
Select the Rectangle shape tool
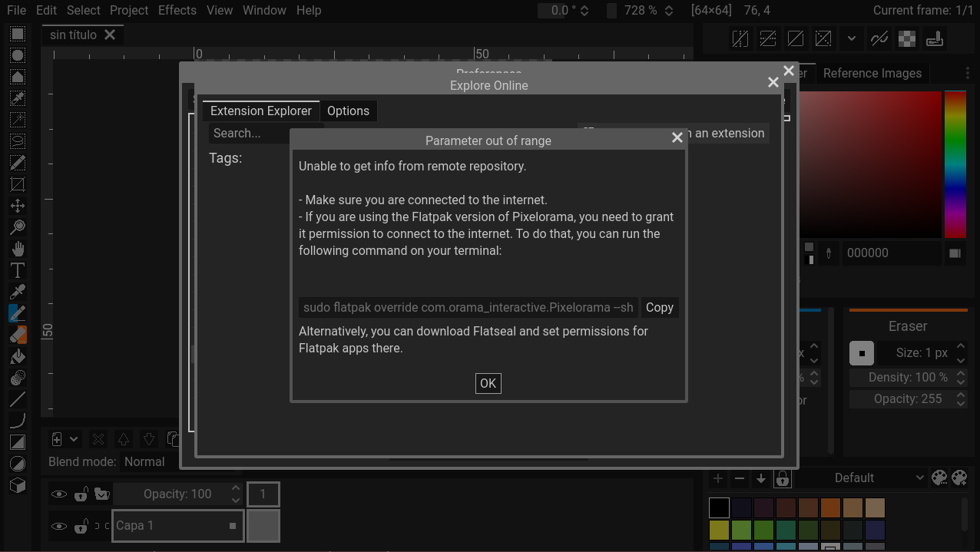(17, 442)
